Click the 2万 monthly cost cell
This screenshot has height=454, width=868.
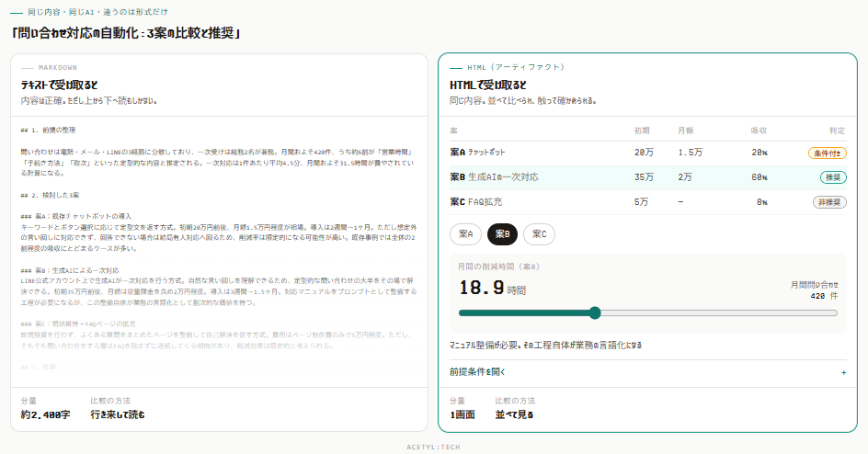pyautogui.click(x=685, y=177)
